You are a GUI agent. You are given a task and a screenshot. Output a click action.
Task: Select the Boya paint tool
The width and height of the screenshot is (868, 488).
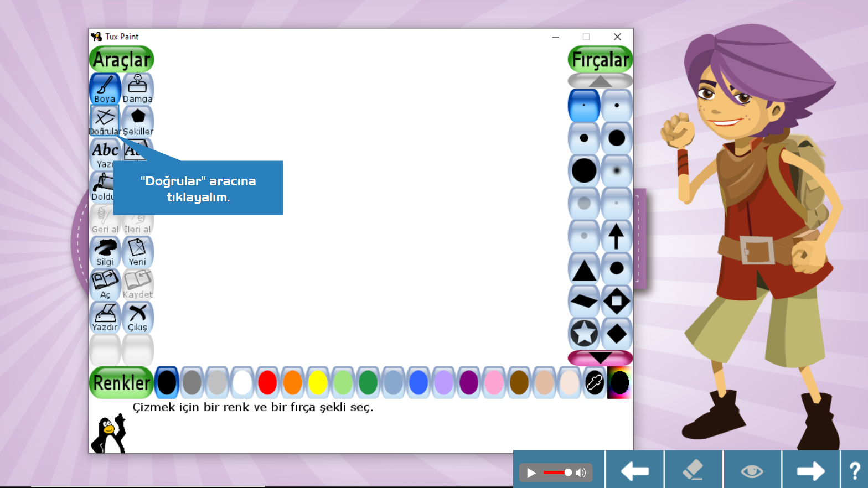(x=105, y=89)
